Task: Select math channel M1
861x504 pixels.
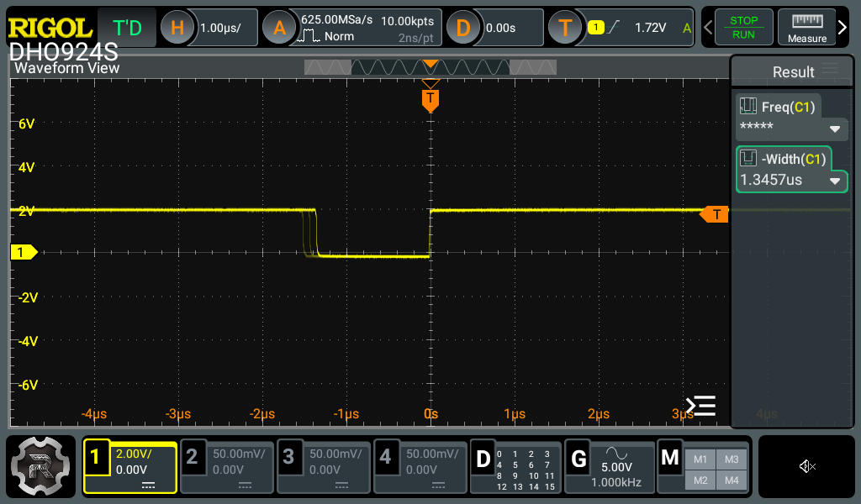Action: pos(700,459)
